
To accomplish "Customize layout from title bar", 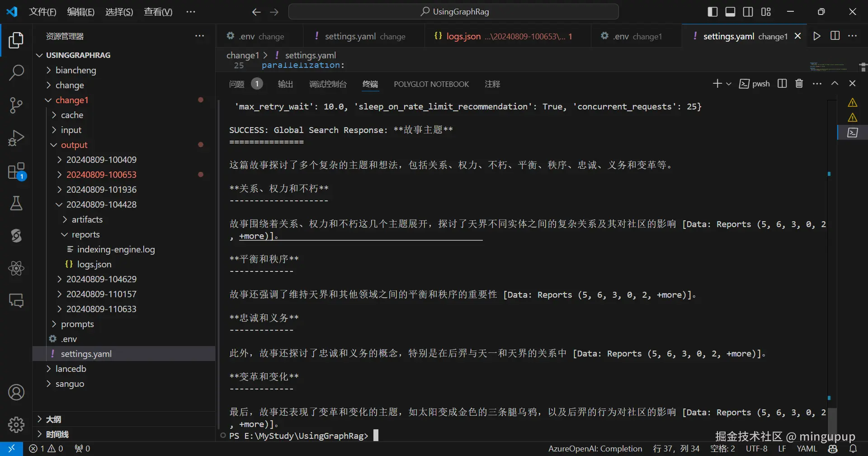I will tap(766, 12).
